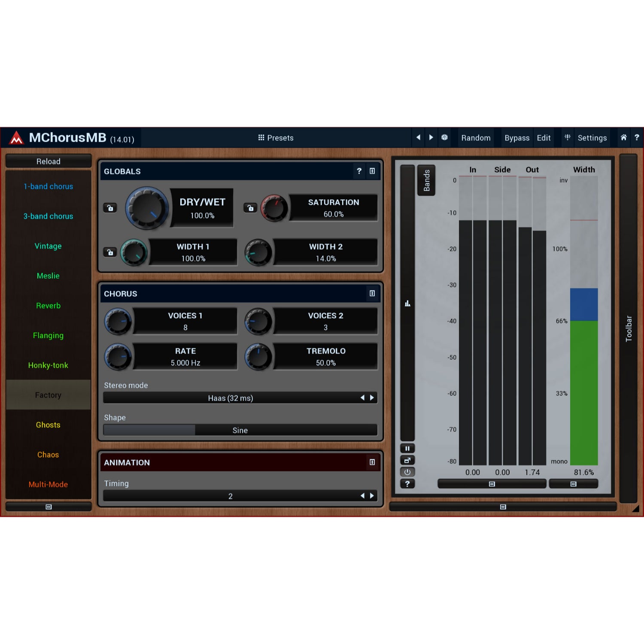This screenshot has width=644, height=644.
Task: Open the Globals panel menu icon
Action: pyautogui.click(x=372, y=171)
